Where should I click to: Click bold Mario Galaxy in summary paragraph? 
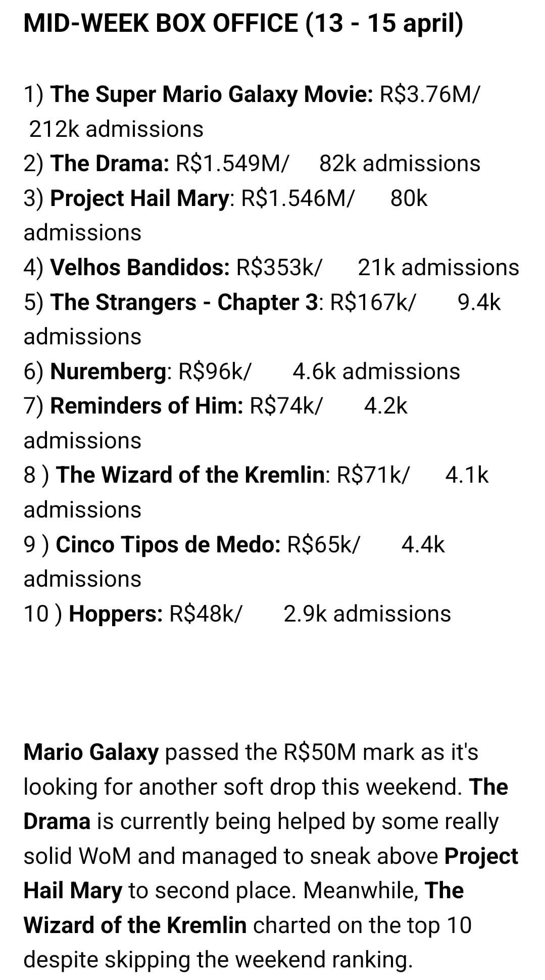[91, 752]
